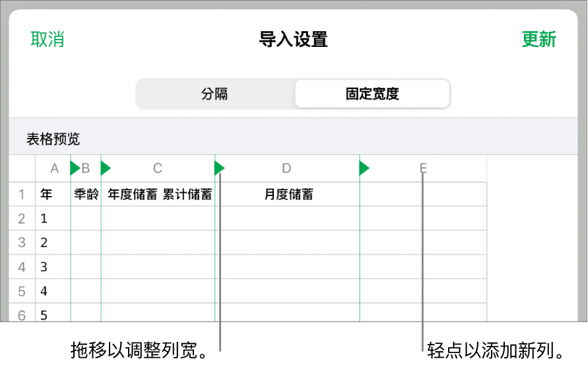
Task: Select row header 2
Action: click(22, 218)
